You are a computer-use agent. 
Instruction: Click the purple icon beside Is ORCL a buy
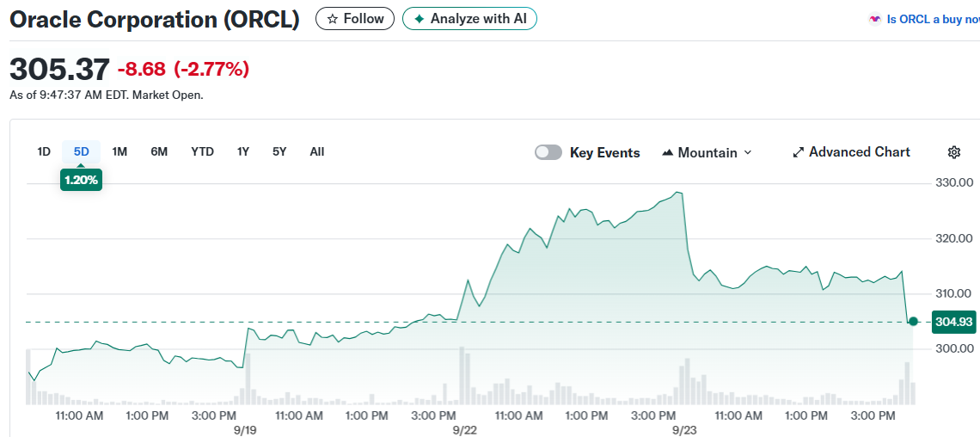875,20
